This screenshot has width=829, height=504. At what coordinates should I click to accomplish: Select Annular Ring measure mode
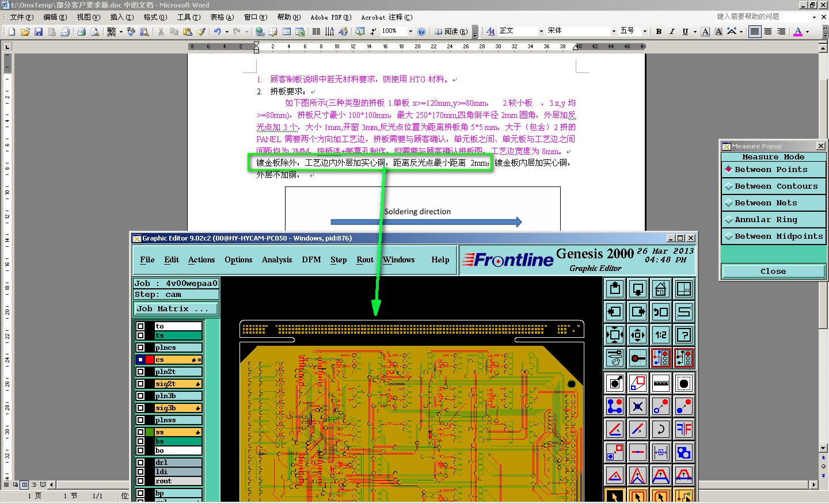[773, 220]
